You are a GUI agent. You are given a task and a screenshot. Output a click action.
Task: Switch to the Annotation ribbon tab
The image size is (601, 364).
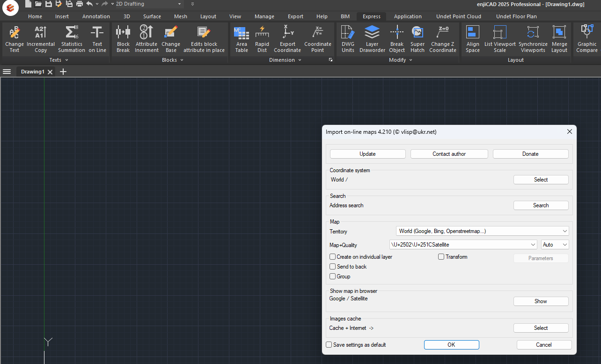pyautogui.click(x=96, y=16)
